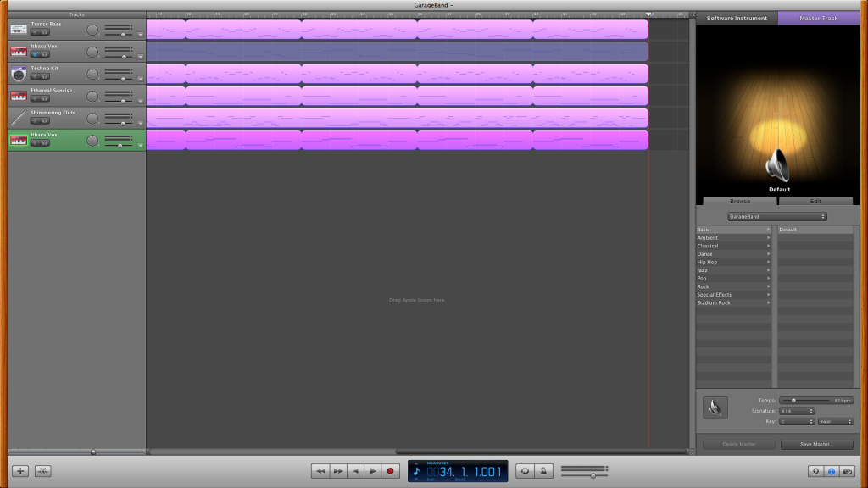The width and height of the screenshot is (868, 488).
Task: Click the Shimmering Flute instrument icon
Action: pos(19,118)
